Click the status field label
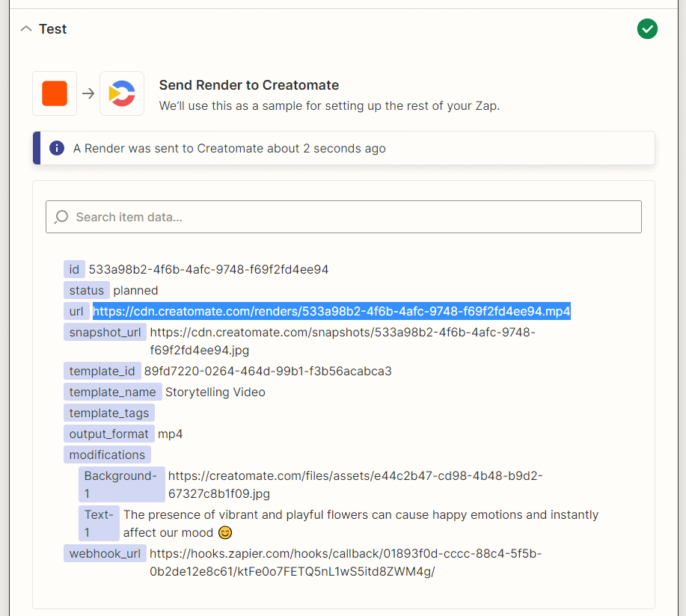Viewport: 686px width, 616px height. [x=86, y=290]
